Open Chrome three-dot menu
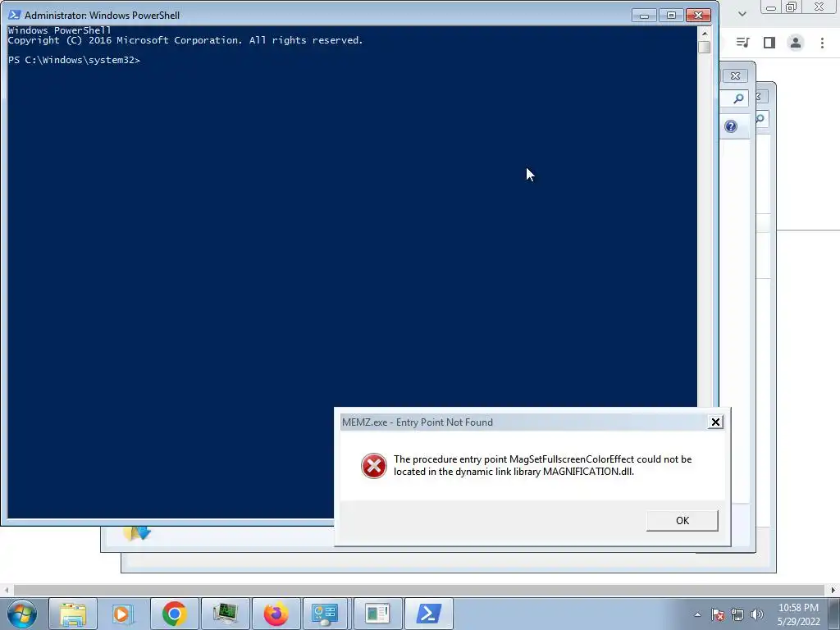 point(822,43)
